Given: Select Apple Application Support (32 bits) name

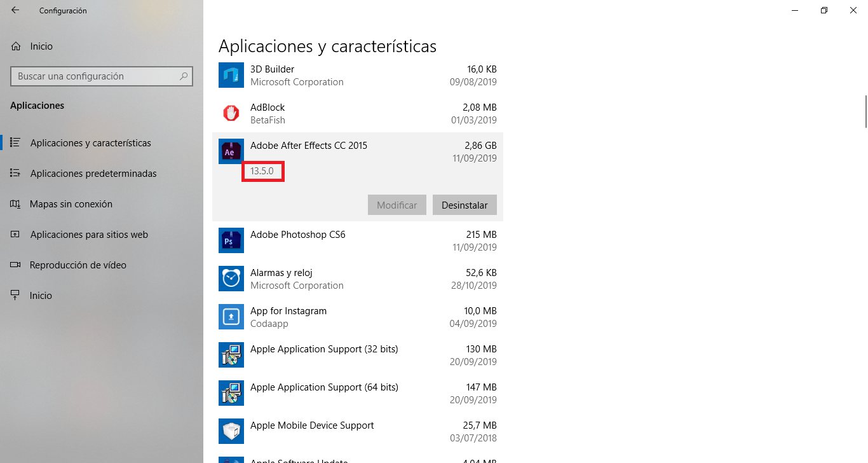Looking at the screenshot, I should pos(324,349).
